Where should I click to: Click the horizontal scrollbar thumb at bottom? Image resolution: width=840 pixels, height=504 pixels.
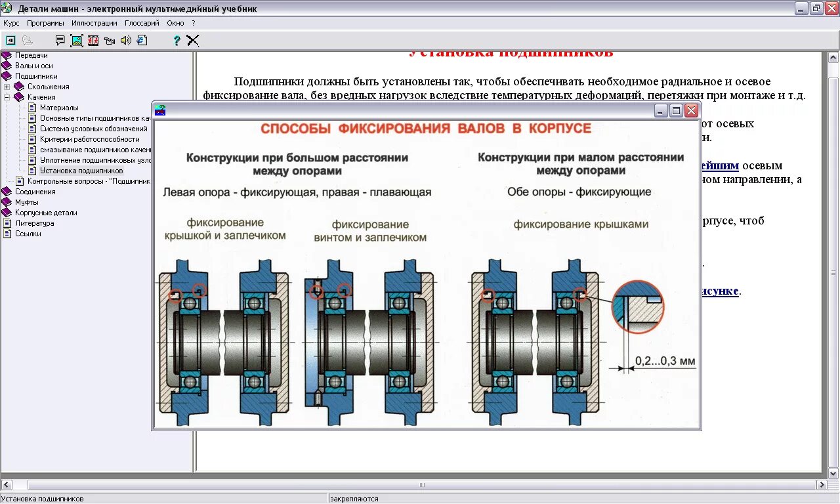tap(422, 485)
